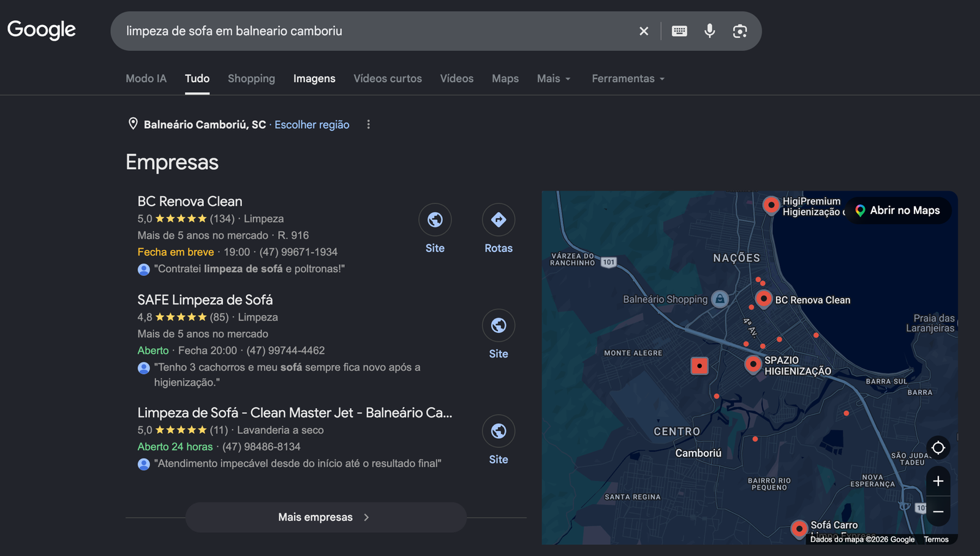Screen dimensions: 980x556
Task: Open the BC Renova Clean website globe icon
Action: coord(435,219)
